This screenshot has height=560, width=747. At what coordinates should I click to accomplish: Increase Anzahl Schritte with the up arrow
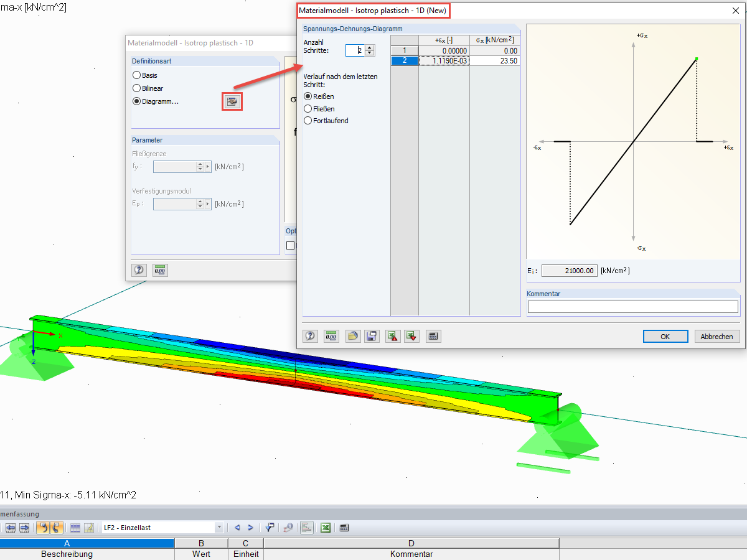[370, 47]
